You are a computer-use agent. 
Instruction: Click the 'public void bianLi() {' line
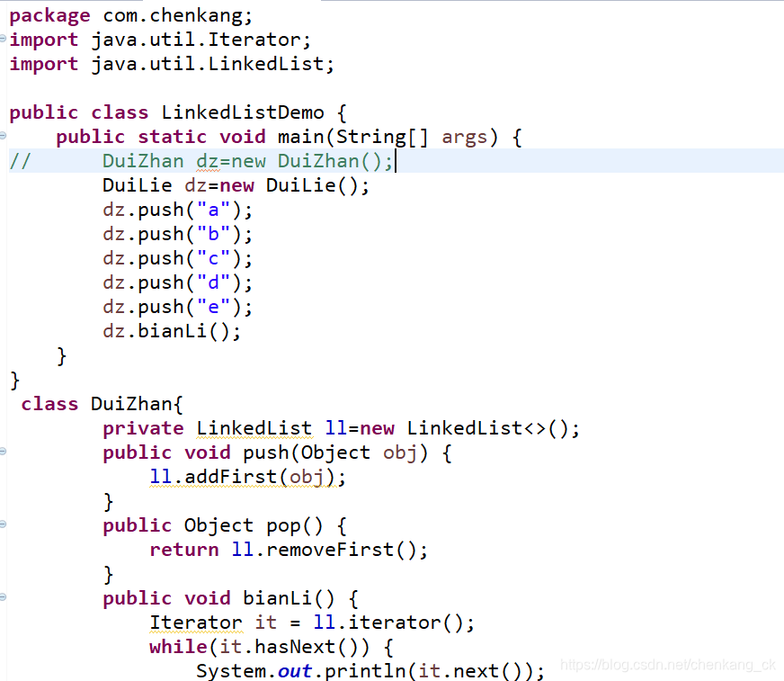click(x=230, y=599)
